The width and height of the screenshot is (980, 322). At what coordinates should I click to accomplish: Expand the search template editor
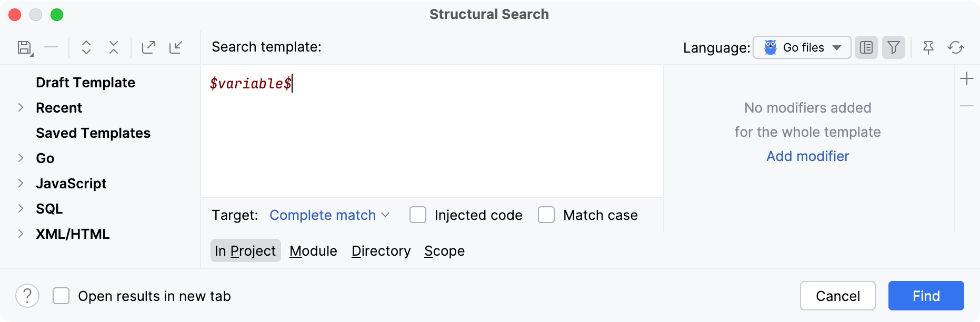[x=86, y=47]
